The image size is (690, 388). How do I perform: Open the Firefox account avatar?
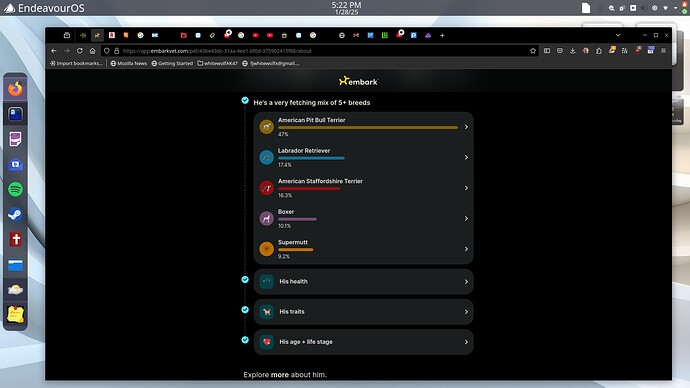pos(586,51)
